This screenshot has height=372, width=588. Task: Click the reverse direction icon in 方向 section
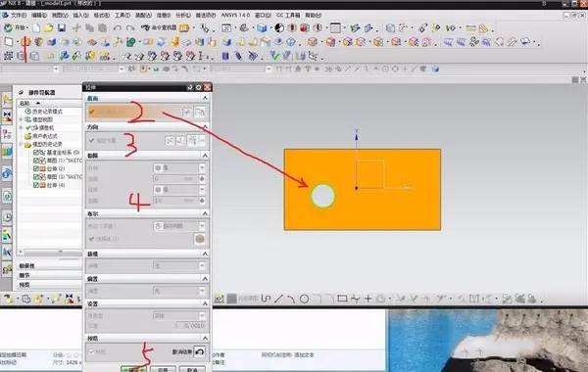(170, 141)
